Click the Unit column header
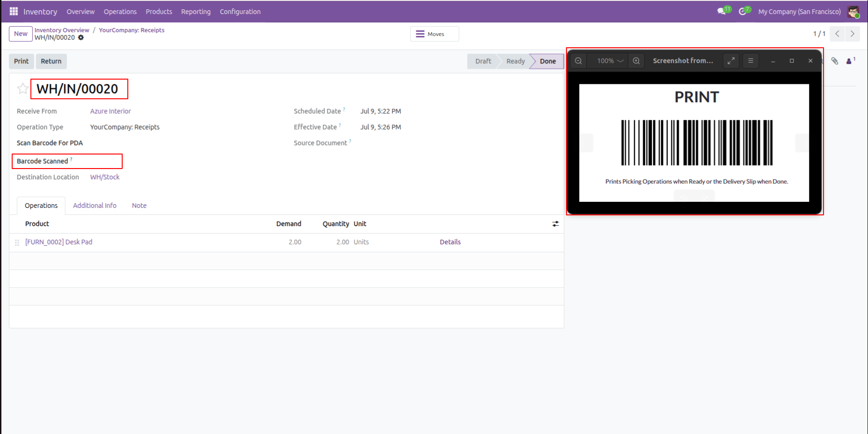Viewport: 868px width, 434px height. (x=360, y=224)
